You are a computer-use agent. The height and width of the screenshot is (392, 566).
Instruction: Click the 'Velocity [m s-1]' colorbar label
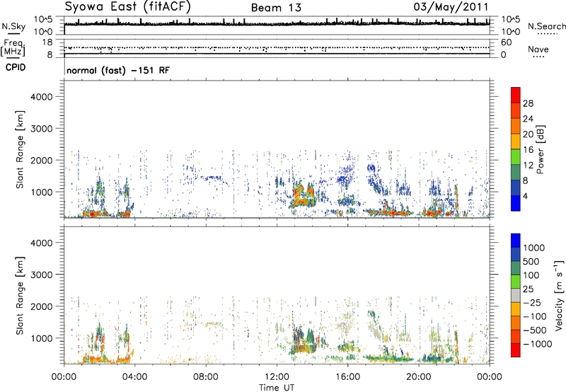point(559,295)
